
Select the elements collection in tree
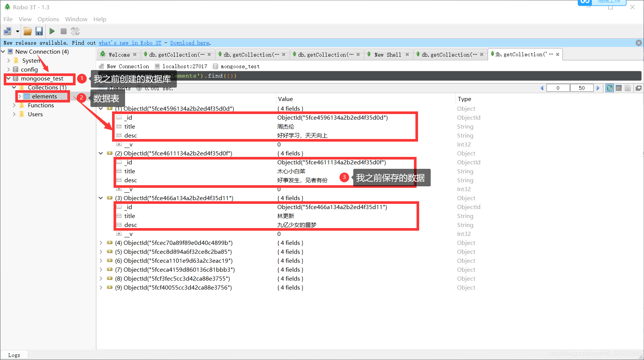tap(44, 96)
